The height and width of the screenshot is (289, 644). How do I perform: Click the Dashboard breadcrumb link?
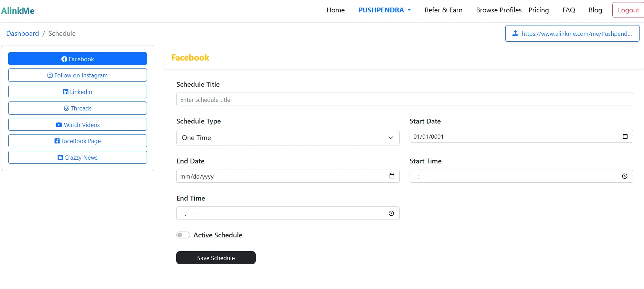(x=22, y=33)
